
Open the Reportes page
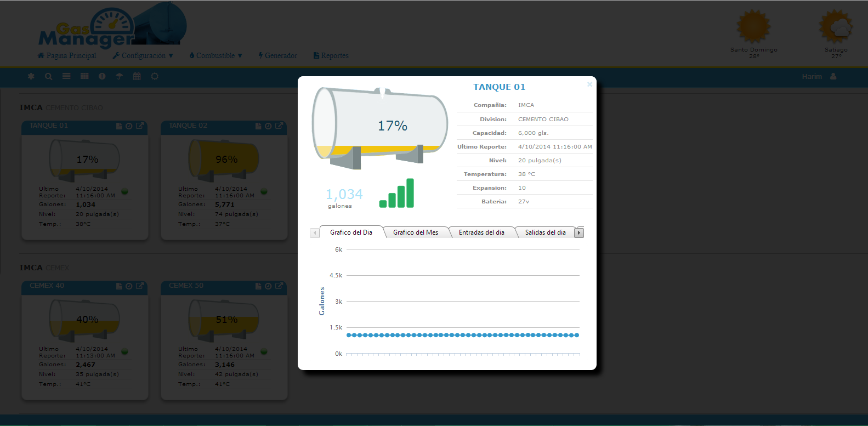[x=331, y=55]
